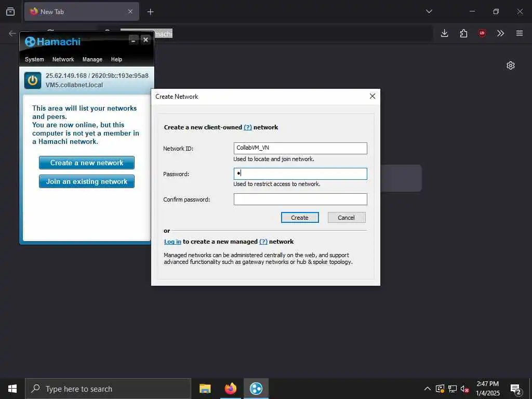Viewport: 532px width, 399px height.
Task: Select the New Tab browser tab
Action: 82,11
